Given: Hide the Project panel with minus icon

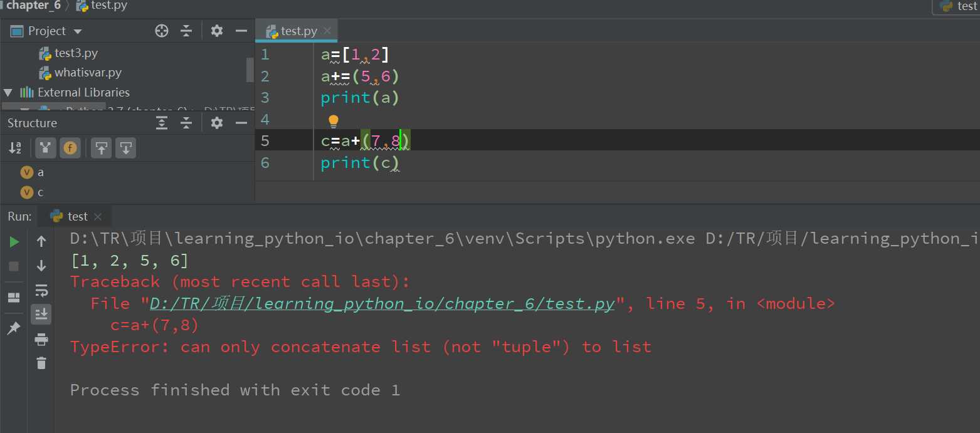Looking at the screenshot, I should click(241, 31).
